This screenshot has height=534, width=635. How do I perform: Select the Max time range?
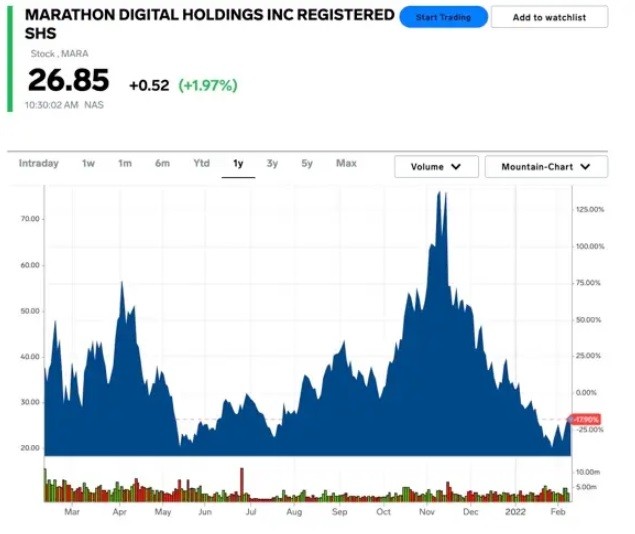point(346,163)
